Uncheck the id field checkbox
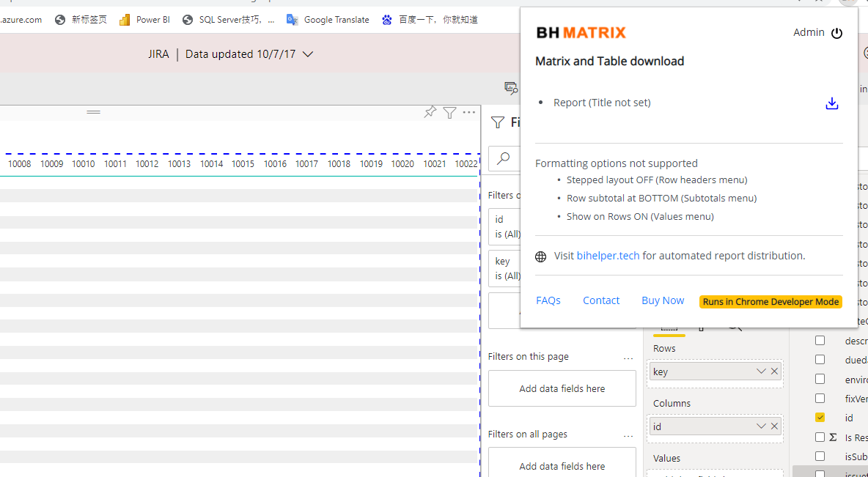This screenshot has height=477, width=868. [x=820, y=417]
